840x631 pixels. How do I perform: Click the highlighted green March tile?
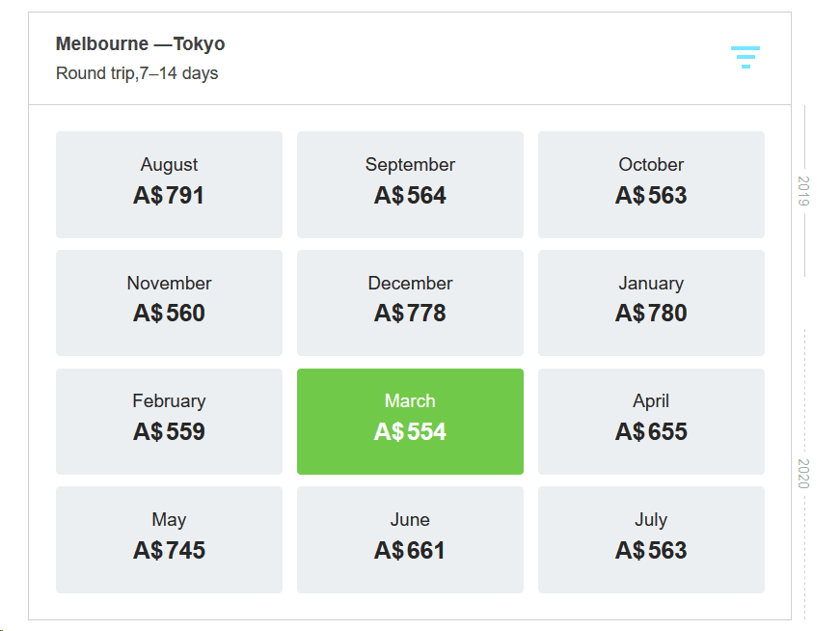pyautogui.click(x=410, y=421)
